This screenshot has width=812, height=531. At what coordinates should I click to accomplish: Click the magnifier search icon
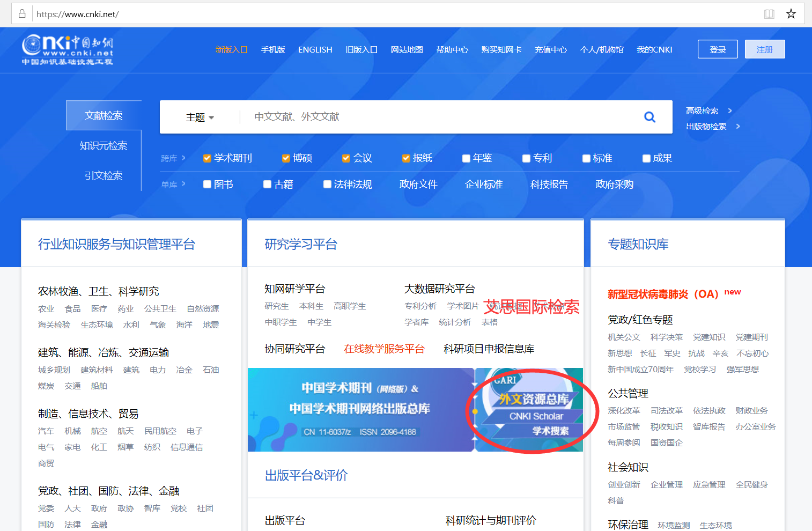pyautogui.click(x=649, y=117)
